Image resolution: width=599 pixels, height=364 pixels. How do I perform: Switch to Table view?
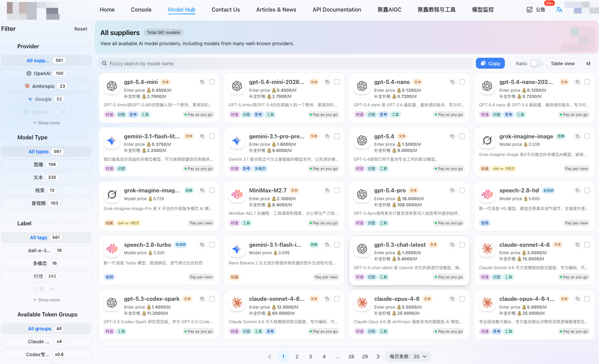[563, 63]
